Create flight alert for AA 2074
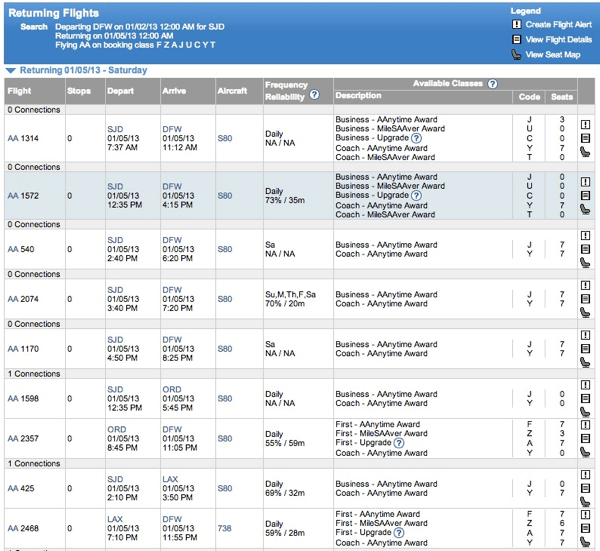Viewport: 600px width, 551px height. click(585, 285)
